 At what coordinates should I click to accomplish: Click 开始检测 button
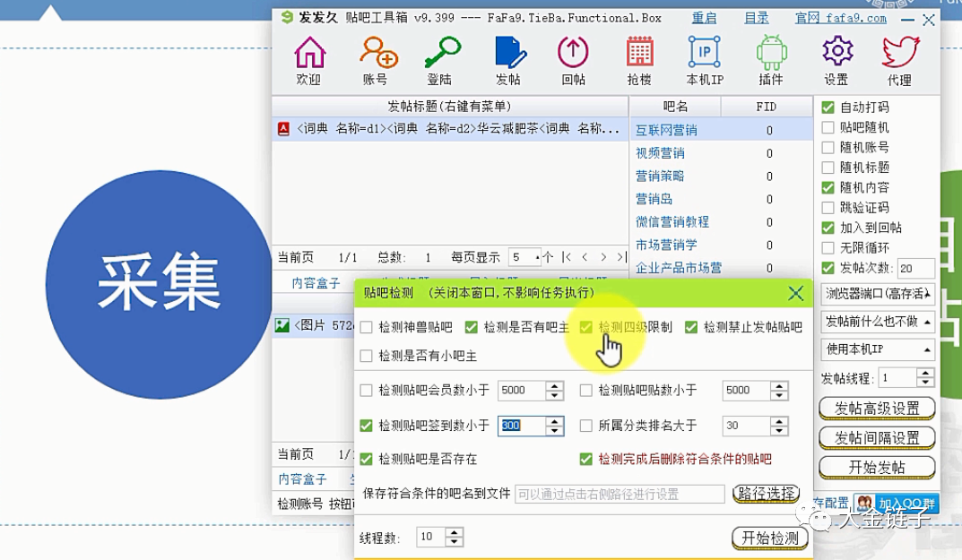point(770,538)
